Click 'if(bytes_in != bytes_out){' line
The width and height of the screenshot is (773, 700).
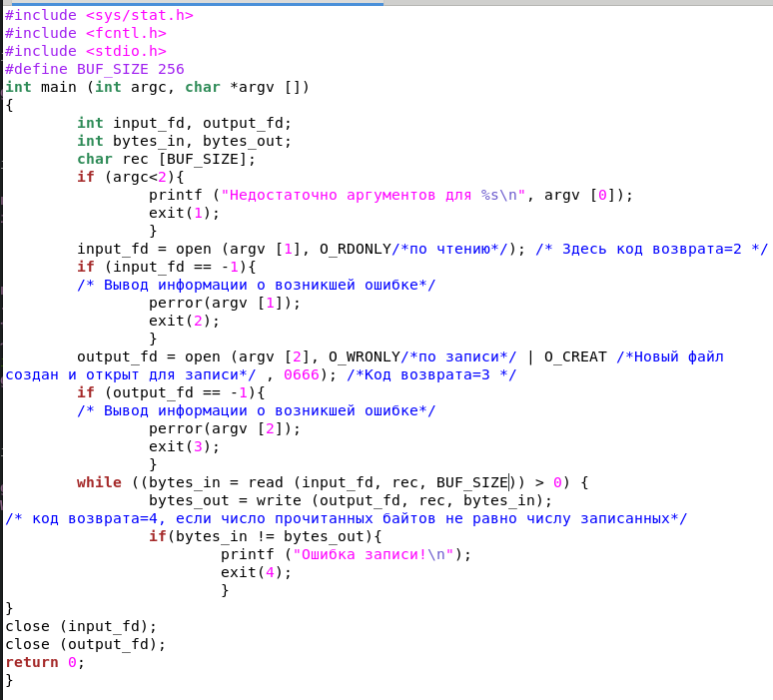click(266, 536)
